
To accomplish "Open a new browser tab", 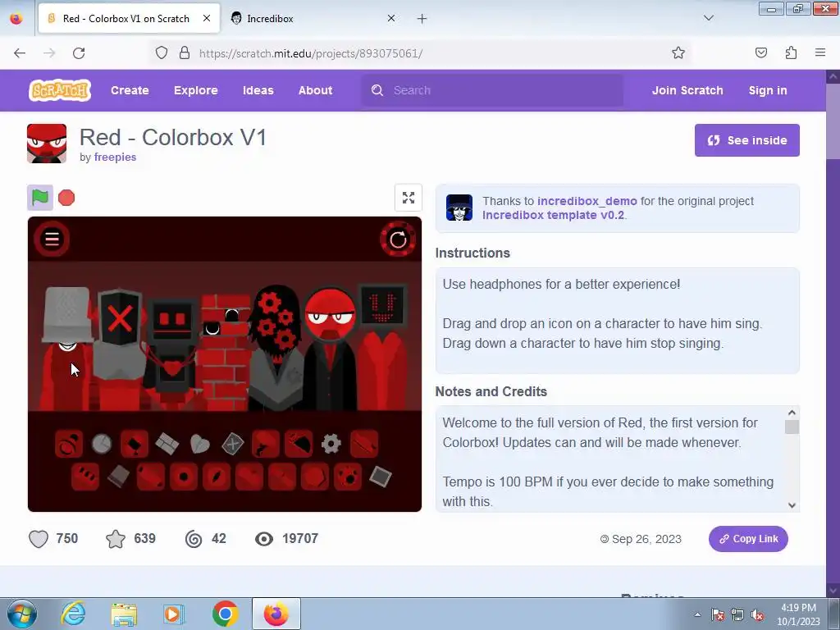I will [x=422, y=19].
